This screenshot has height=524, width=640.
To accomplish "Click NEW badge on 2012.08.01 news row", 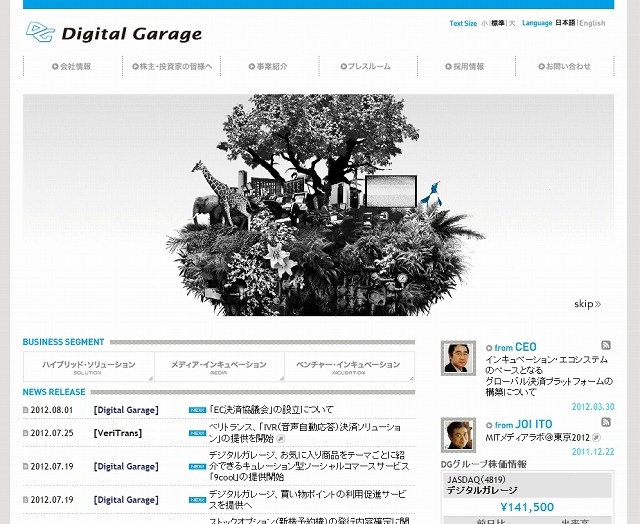I will pyautogui.click(x=198, y=410).
